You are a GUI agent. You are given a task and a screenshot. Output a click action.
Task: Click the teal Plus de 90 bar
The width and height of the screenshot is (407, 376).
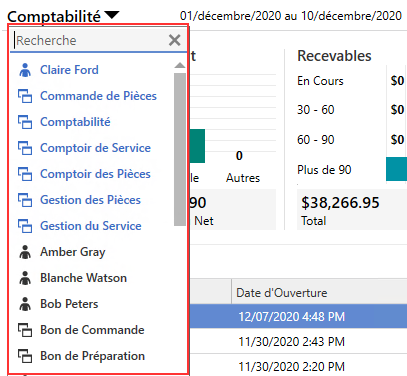(x=396, y=169)
